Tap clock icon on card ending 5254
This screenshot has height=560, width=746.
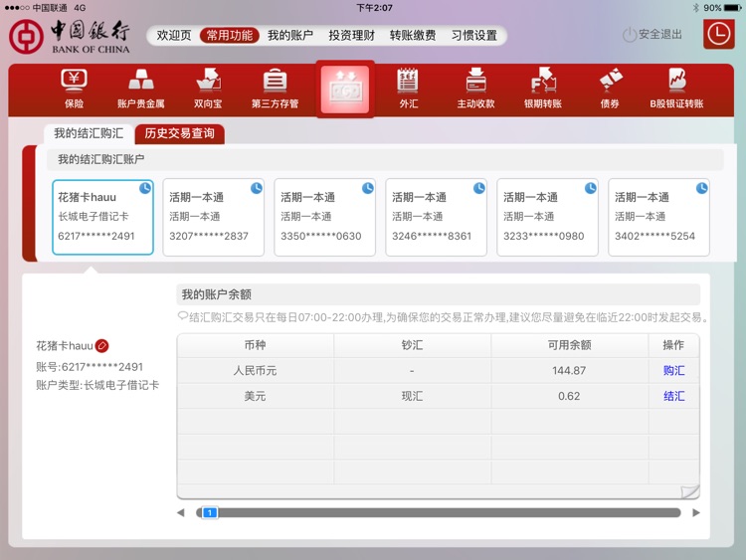tap(702, 188)
